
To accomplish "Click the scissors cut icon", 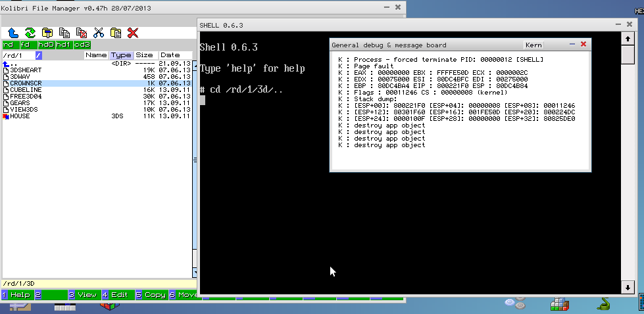I will tap(99, 32).
